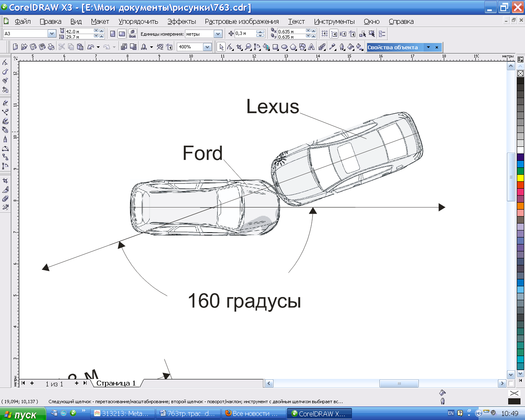Open the Макет menu
This screenshot has width=525, height=420.
(100, 21)
